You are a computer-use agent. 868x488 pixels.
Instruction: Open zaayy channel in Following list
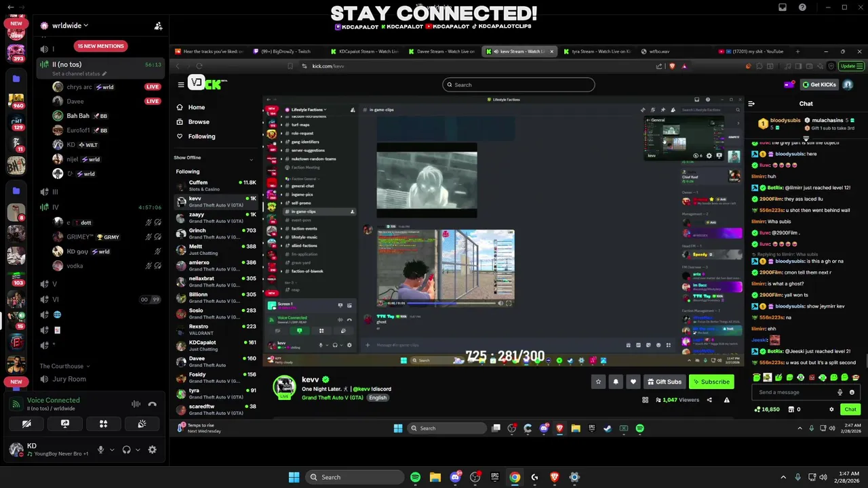pos(216,218)
